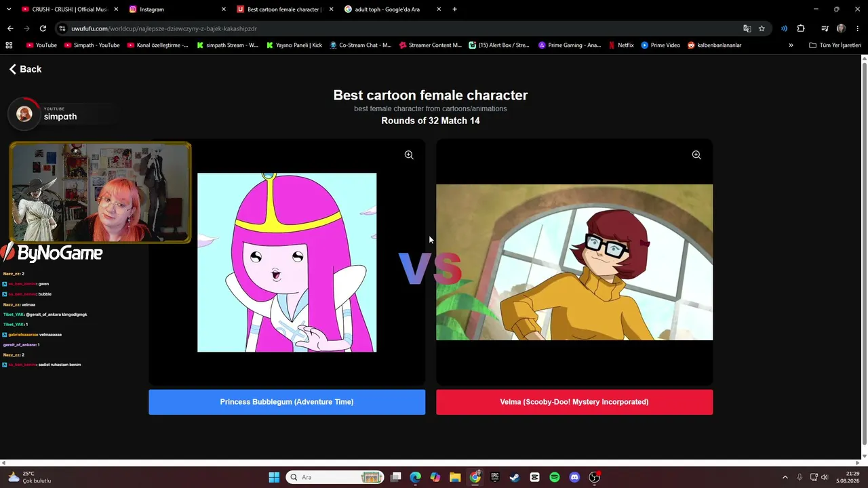Bookmark this page with the star
This screenshot has width=868, height=488.
pos(762,28)
